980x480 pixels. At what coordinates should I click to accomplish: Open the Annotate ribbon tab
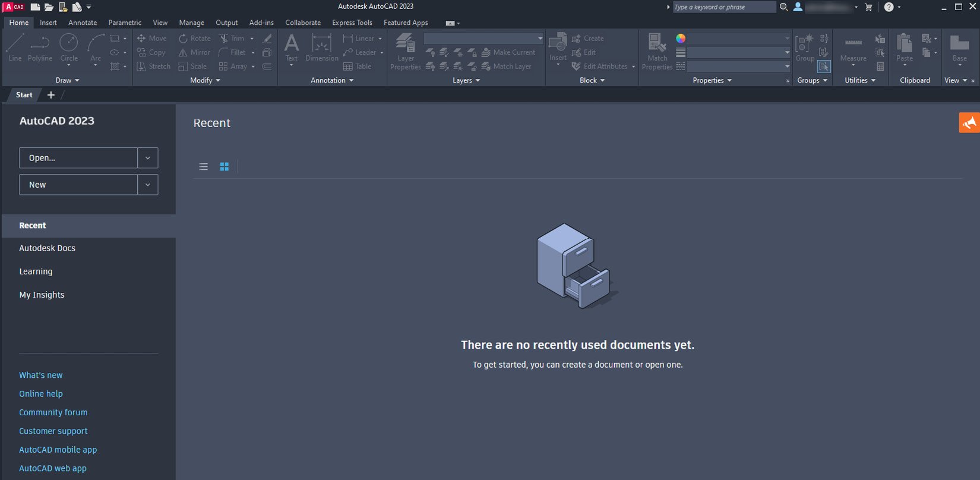point(83,23)
